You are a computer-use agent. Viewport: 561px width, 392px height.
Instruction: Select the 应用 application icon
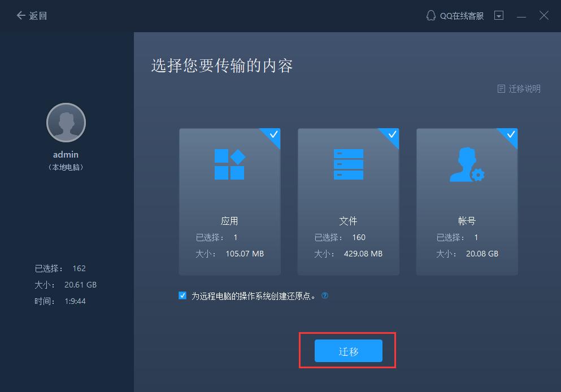click(x=229, y=164)
